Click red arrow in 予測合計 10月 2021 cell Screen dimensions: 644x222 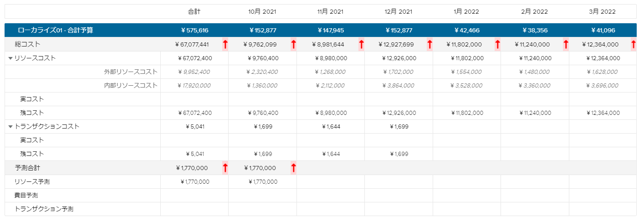(293, 168)
